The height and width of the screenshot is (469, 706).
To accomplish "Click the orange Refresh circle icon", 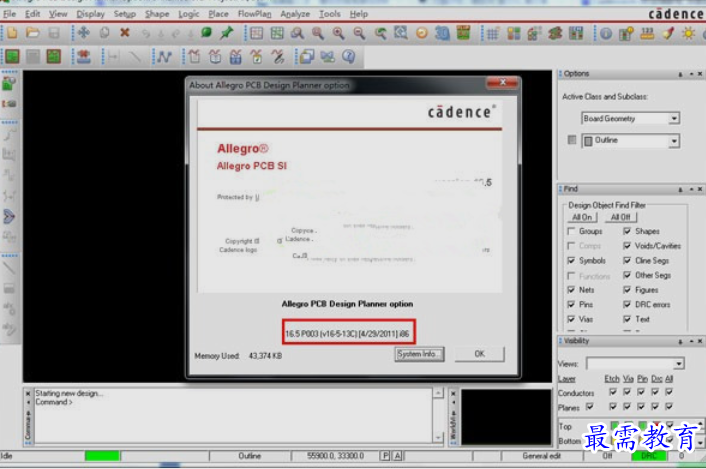I will (422, 33).
